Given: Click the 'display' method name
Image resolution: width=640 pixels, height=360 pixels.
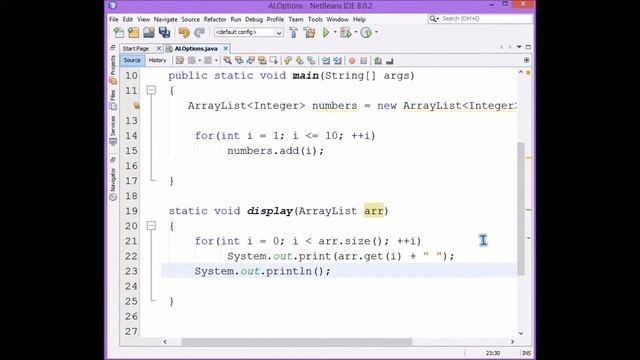Looking at the screenshot, I should point(270,211).
